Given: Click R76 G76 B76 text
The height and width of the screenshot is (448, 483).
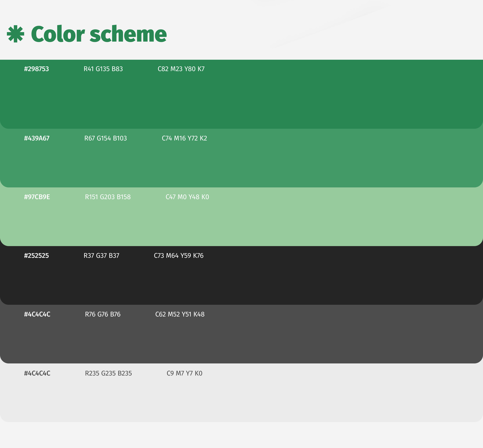Looking at the screenshot, I should click(102, 314).
